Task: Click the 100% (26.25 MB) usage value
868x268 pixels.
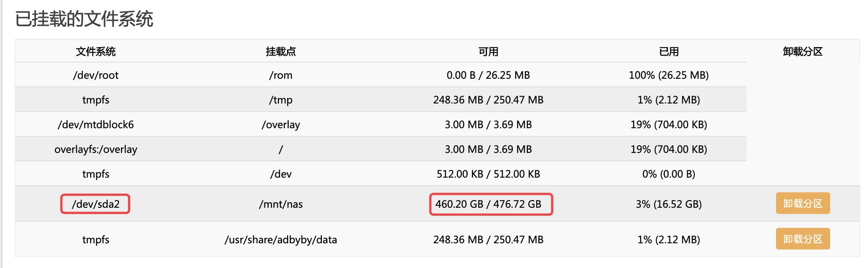Action: (669, 75)
